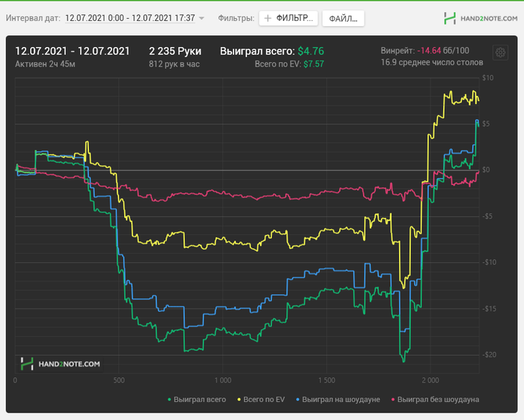Click the Интервал дат label
Screen dimensions: 524x420
point(33,18)
